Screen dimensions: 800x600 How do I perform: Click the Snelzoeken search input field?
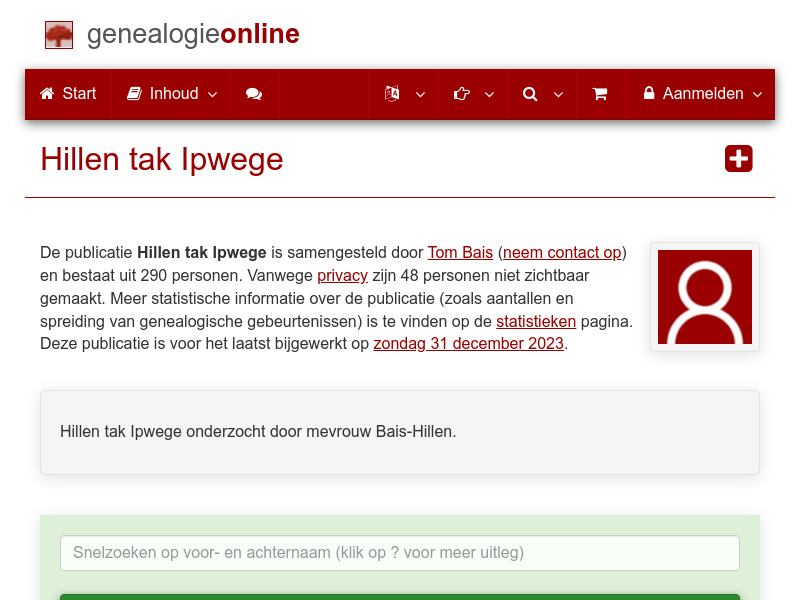pyautogui.click(x=400, y=552)
